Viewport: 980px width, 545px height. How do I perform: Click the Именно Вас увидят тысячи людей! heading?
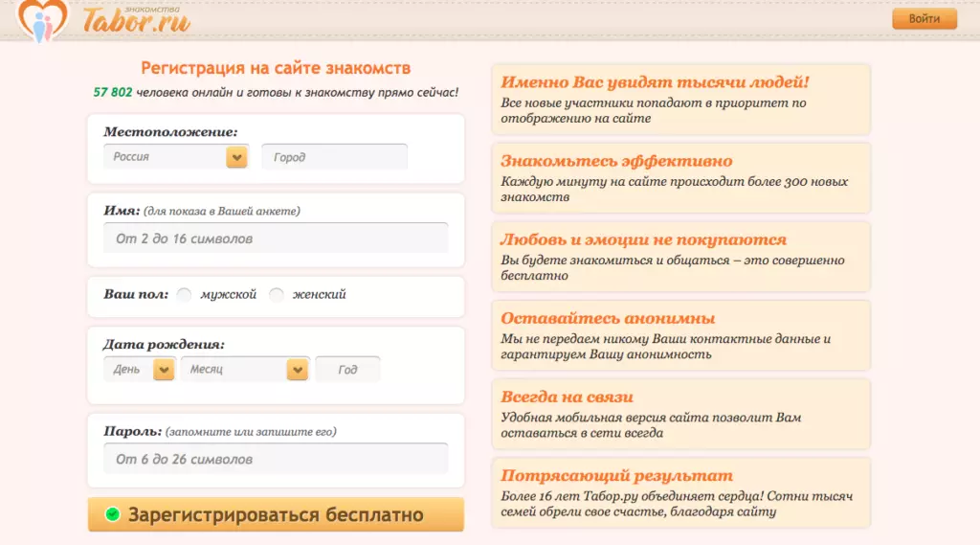point(655,82)
